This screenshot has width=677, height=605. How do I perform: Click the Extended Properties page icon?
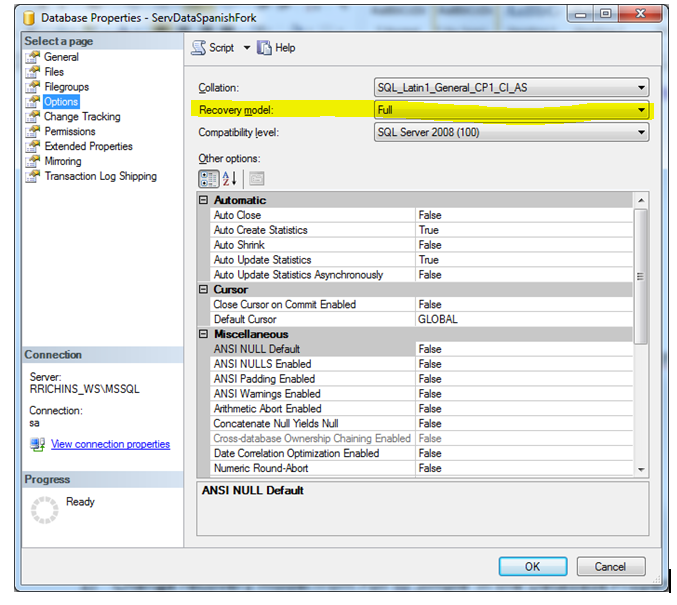coord(32,146)
